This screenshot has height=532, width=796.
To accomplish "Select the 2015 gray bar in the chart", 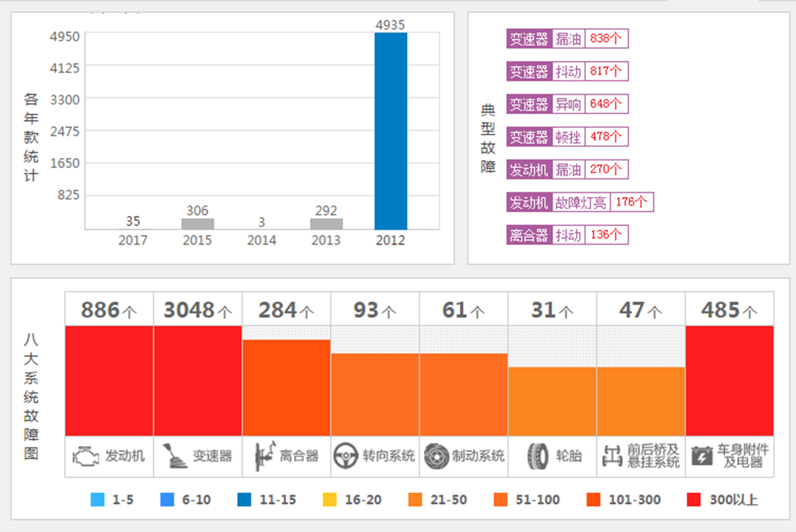I will click(x=198, y=224).
